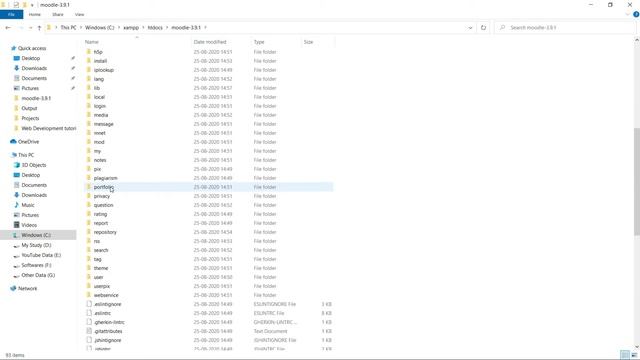The width and height of the screenshot is (640, 360).
Task: Click Windows (C:) in address breadcrumb
Action: click(x=100, y=28)
